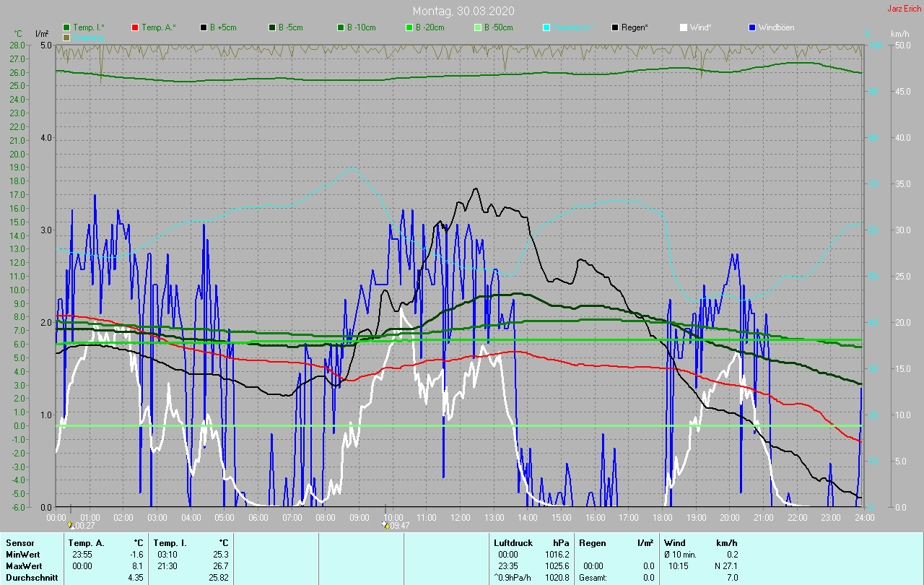Click the cyan legend square
Image resolution: width=924 pixels, height=585 pixels.
pos(546,27)
